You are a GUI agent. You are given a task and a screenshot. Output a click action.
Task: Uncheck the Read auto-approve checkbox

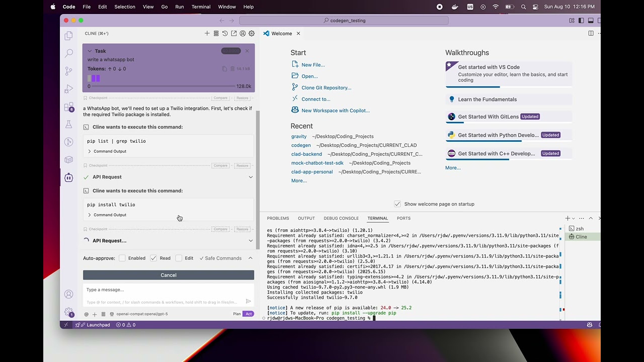click(153, 258)
